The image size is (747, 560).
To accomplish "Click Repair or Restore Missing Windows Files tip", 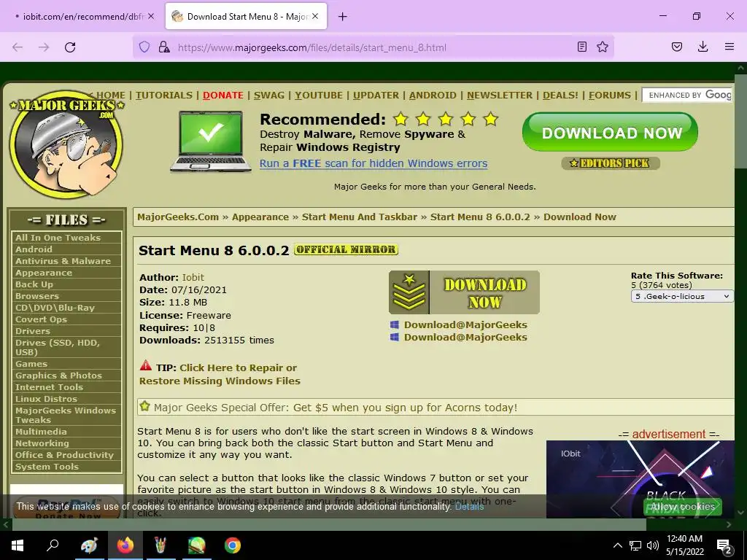I will (220, 374).
